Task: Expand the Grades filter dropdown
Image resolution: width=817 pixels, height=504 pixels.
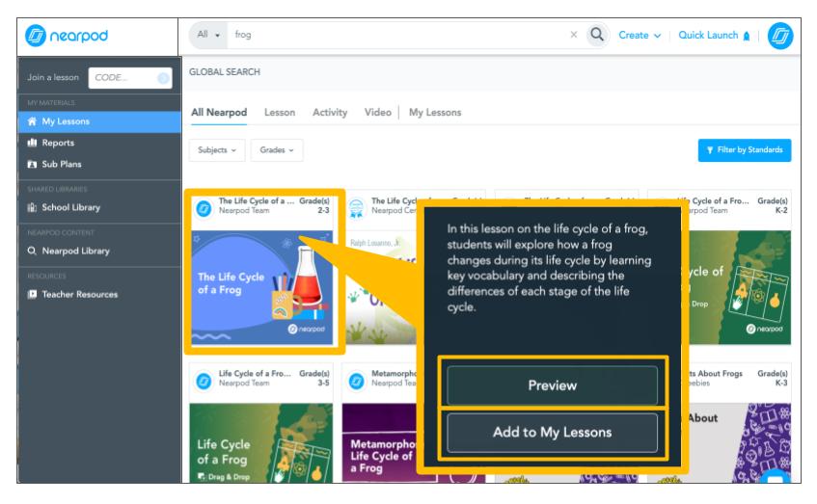Action: point(276,150)
